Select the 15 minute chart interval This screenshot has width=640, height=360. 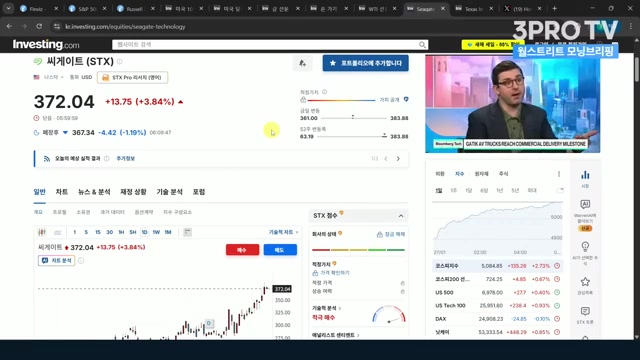[x=98, y=232]
